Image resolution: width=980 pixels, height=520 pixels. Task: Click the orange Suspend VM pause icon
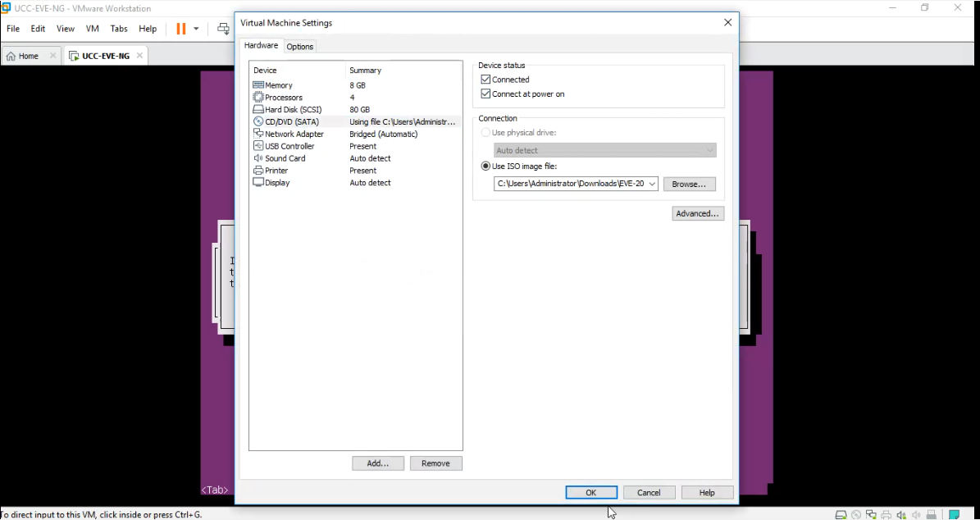pyautogui.click(x=180, y=29)
